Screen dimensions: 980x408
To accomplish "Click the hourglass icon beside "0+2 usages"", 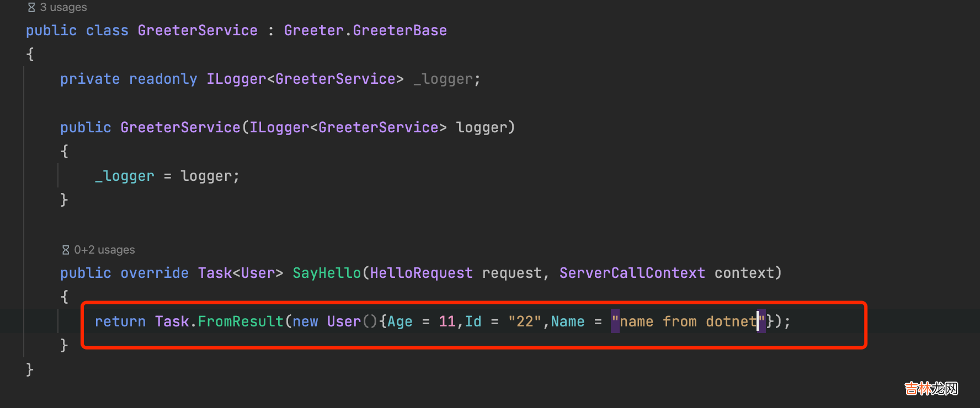I will pos(66,250).
